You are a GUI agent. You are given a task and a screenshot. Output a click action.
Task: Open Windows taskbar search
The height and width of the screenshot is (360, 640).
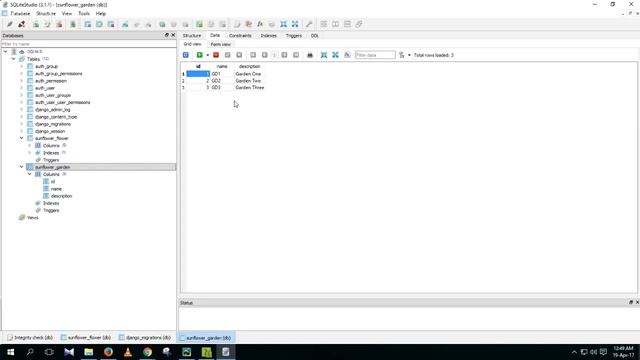click(30, 352)
